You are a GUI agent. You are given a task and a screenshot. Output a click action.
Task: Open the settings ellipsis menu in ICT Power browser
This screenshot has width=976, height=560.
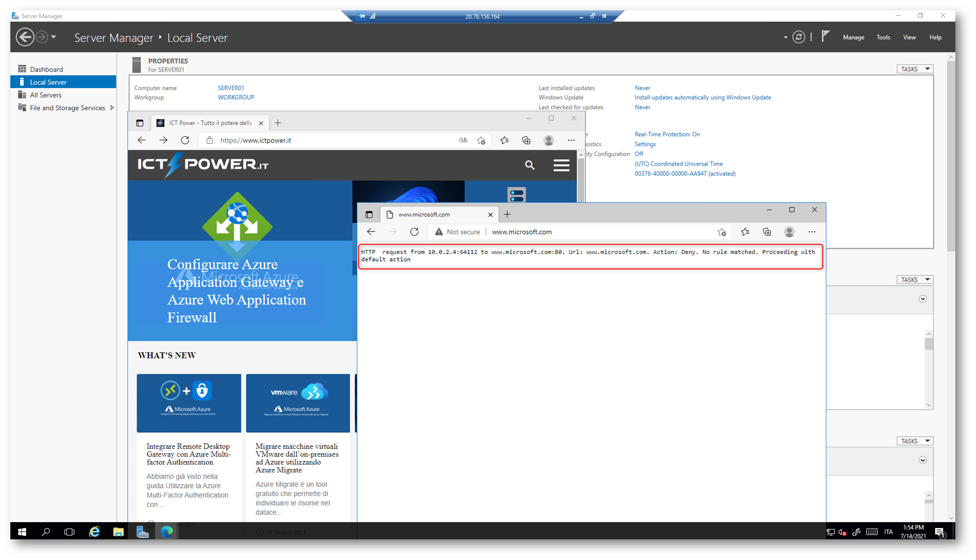[x=571, y=141]
